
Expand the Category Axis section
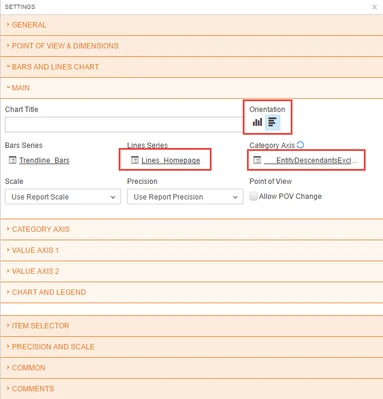(191, 229)
